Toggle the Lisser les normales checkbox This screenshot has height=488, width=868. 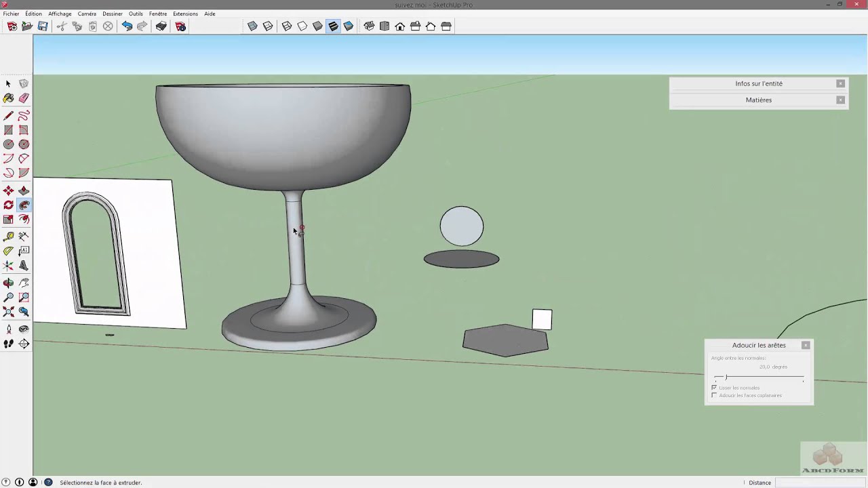point(714,388)
